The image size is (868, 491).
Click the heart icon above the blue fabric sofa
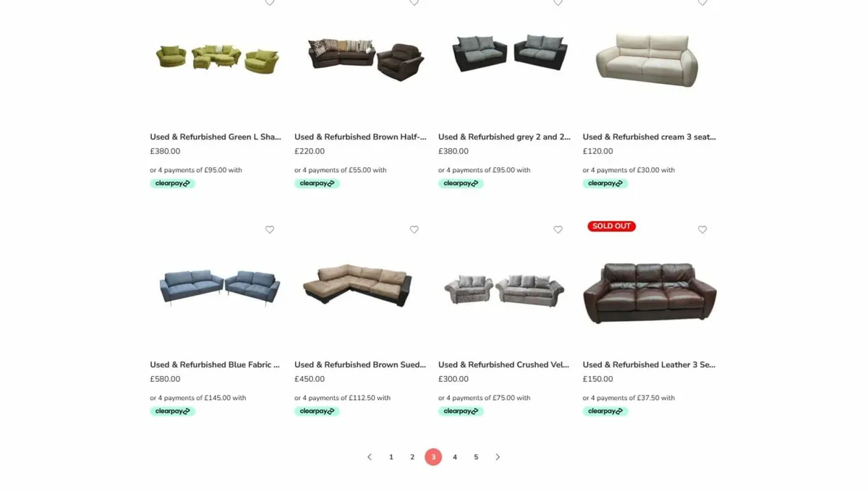click(x=270, y=229)
